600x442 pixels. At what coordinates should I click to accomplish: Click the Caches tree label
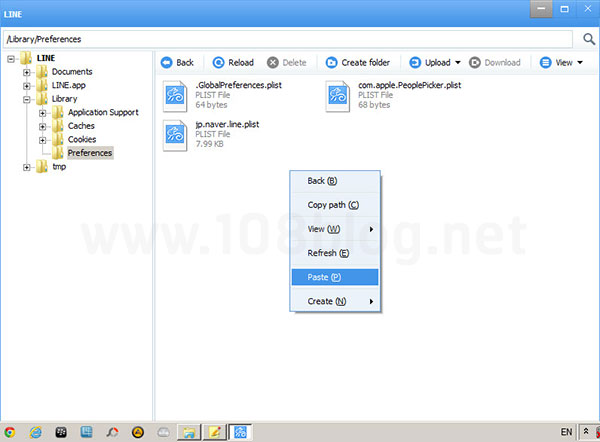click(81, 126)
